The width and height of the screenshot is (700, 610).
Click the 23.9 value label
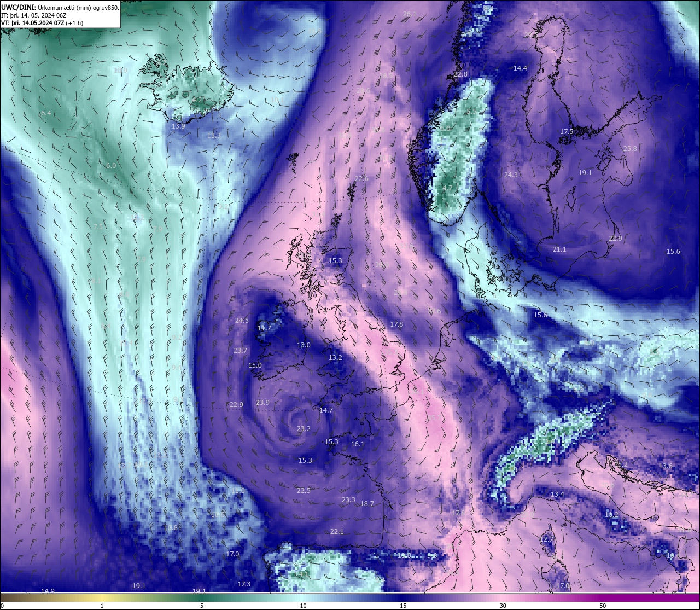pos(262,402)
